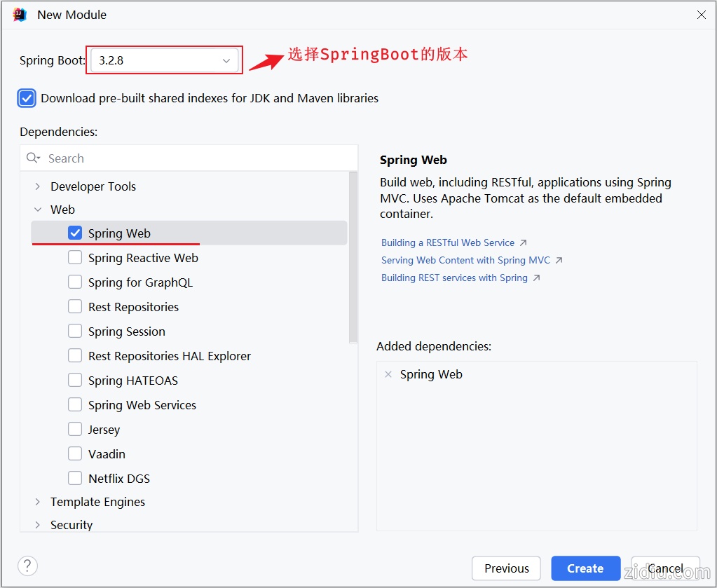Tick Rest Repositories HAL Explorer checkbox
This screenshot has height=588, width=717.
(75, 356)
